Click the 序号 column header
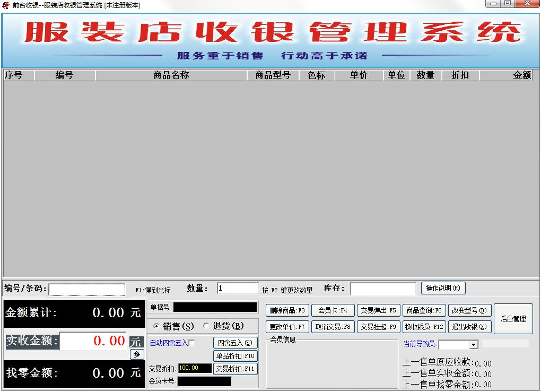This screenshot has height=392, width=541. (19, 75)
